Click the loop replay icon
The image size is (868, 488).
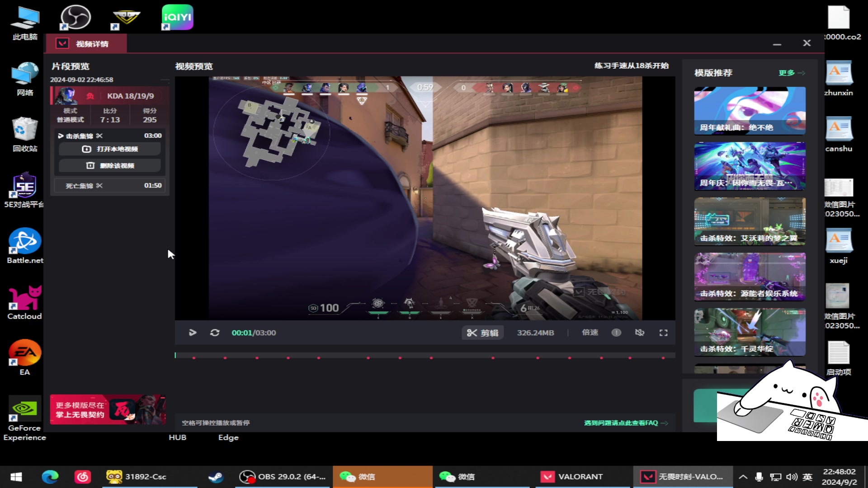click(x=215, y=333)
